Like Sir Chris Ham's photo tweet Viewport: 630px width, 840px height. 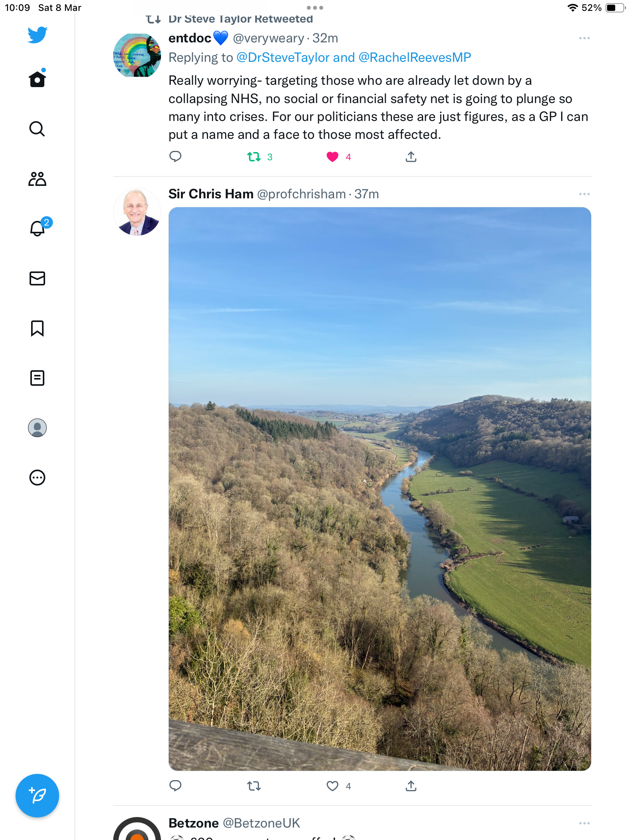(332, 786)
